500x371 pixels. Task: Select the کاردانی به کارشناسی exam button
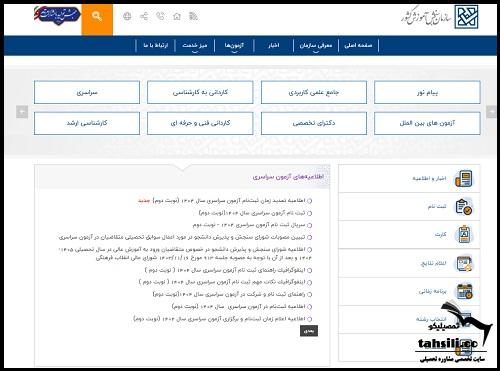200,92
